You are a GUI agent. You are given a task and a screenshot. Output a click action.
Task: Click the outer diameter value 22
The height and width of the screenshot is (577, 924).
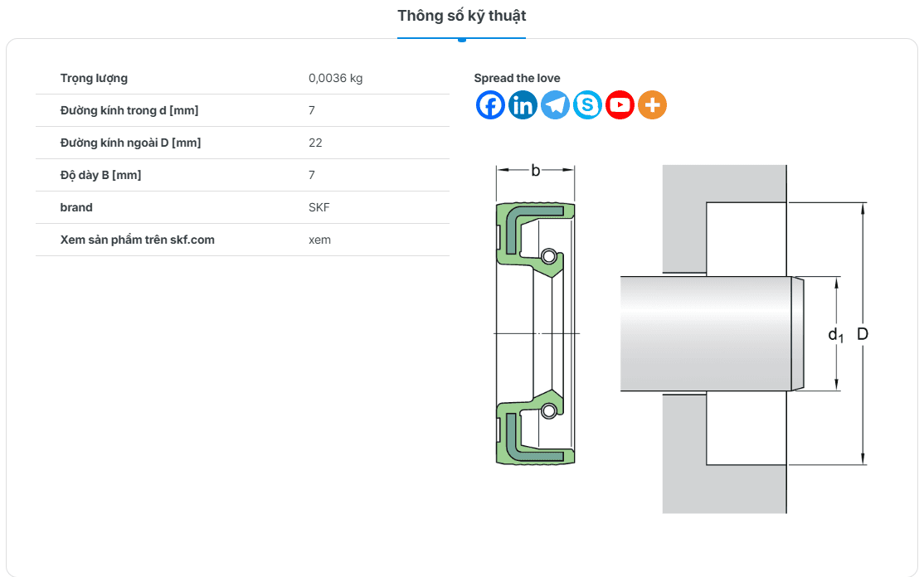(x=315, y=143)
